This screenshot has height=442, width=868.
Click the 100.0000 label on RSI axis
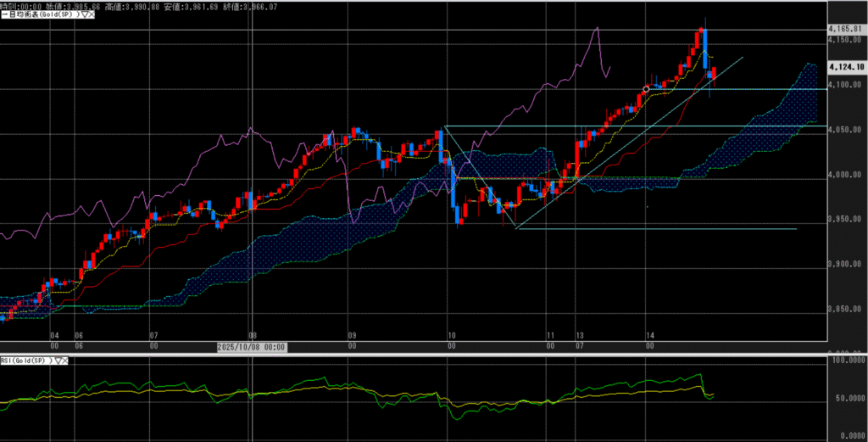click(846, 361)
